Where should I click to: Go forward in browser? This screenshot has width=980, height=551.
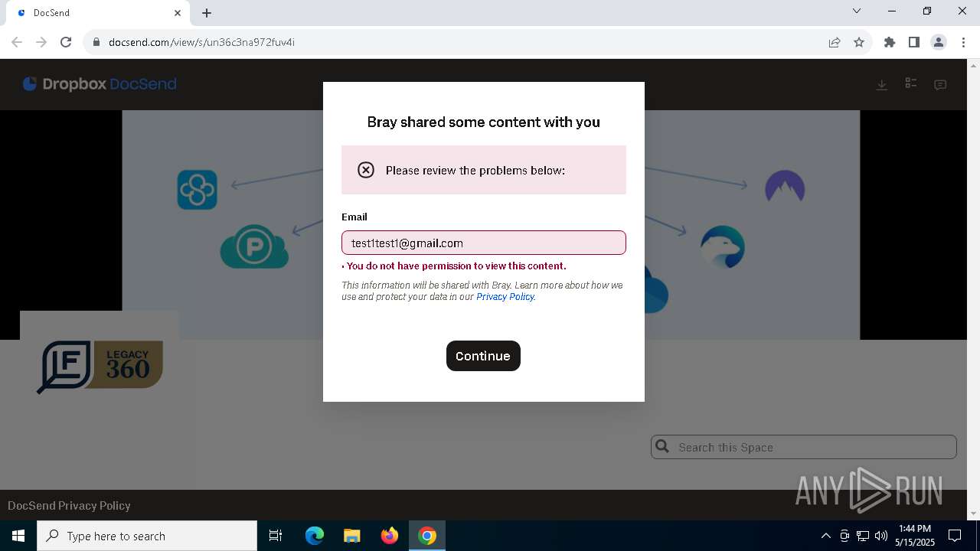pos(41,42)
